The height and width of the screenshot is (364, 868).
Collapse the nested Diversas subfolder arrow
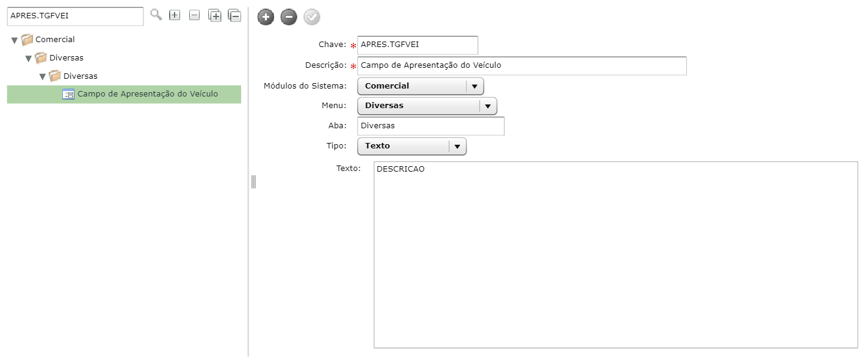coord(43,77)
